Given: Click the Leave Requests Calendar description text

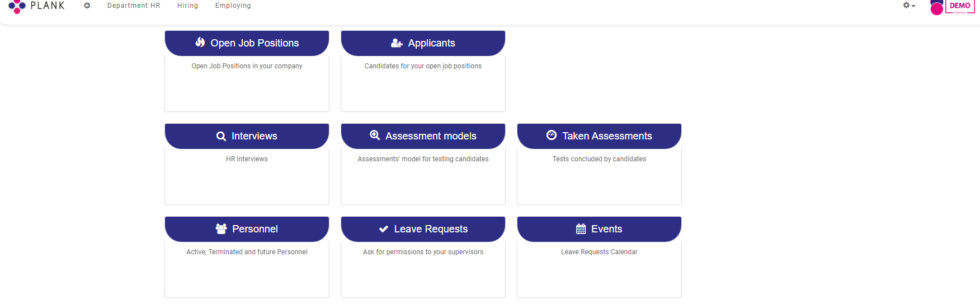Looking at the screenshot, I should [599, 252].
